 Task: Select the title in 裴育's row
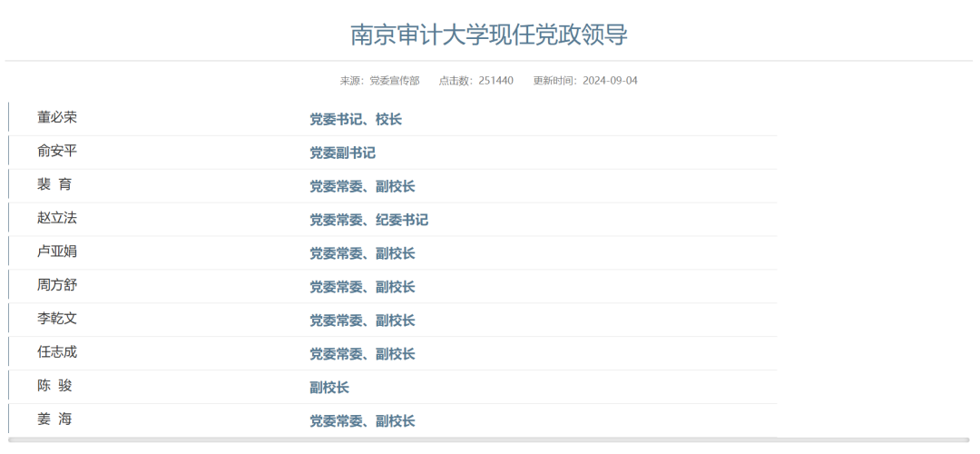[x=362, y=186]
